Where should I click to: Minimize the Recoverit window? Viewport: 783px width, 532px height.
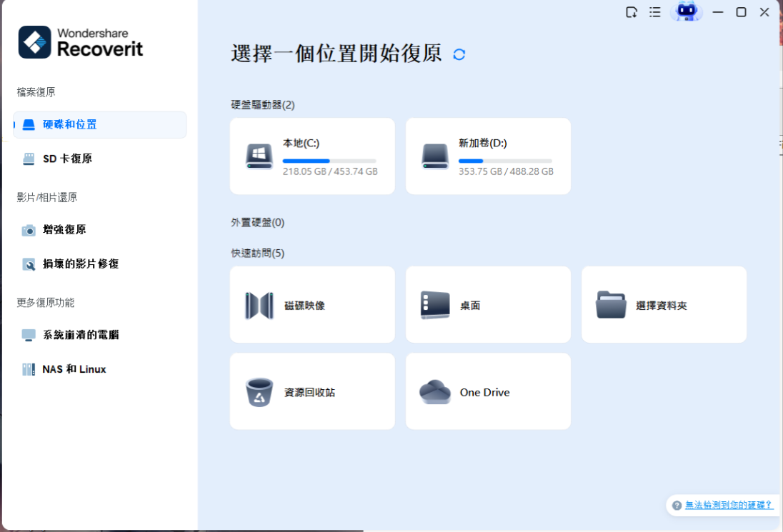pos(718,12)
